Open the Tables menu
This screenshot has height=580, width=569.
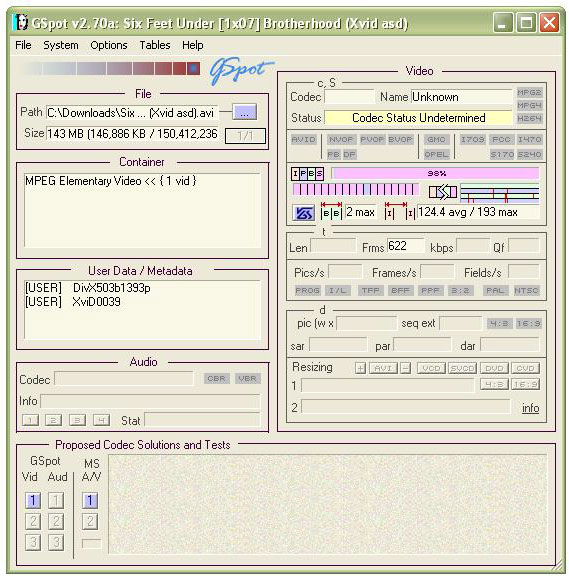155,45
